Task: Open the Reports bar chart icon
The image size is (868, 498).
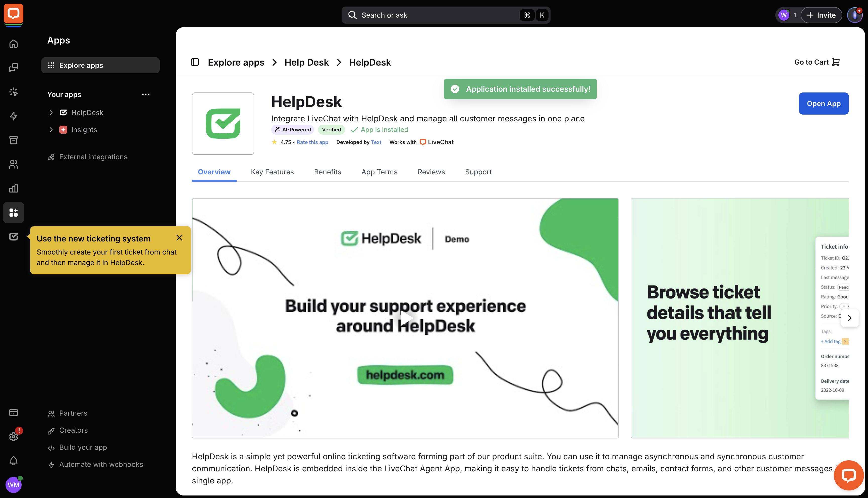Action: 13,188
